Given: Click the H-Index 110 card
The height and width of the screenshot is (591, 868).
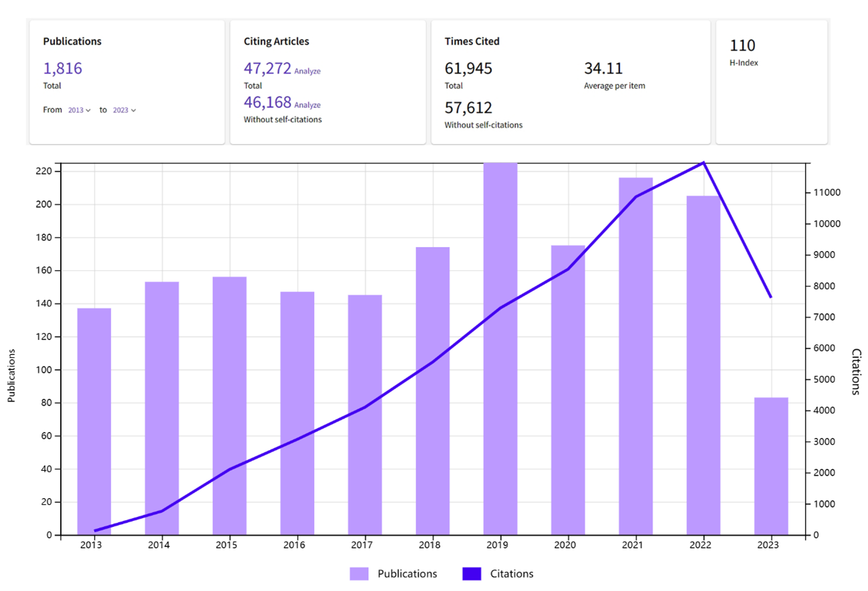Looking at the screenshot, I should pyautogui.click(x=771, y=81).
